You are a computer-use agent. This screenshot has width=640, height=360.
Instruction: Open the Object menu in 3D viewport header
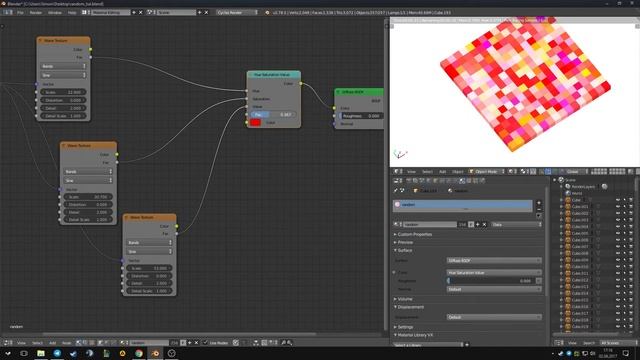(x=458, y=172)
